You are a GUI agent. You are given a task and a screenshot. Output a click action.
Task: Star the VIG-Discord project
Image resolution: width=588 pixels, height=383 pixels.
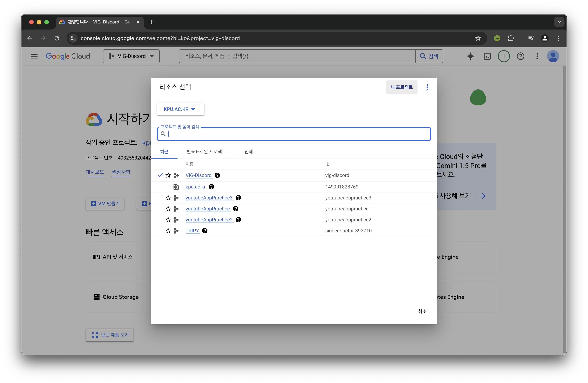[x=168, y=175]
